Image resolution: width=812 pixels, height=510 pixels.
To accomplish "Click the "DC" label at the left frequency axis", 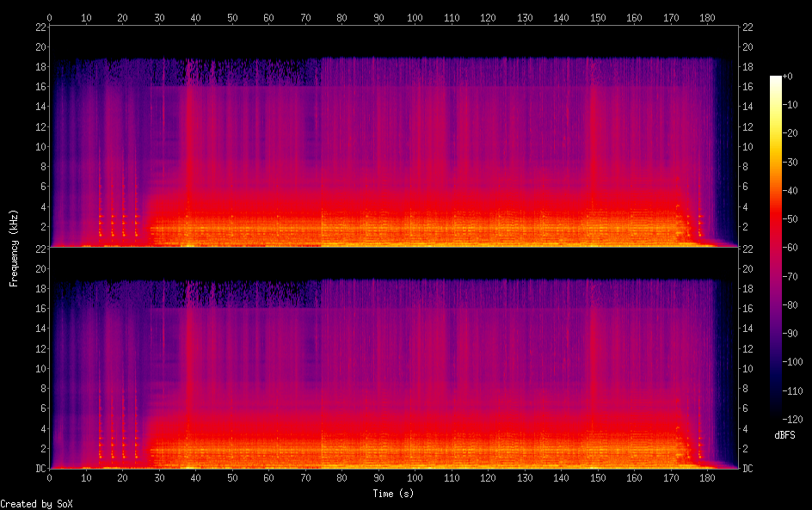I will point(40,469).
